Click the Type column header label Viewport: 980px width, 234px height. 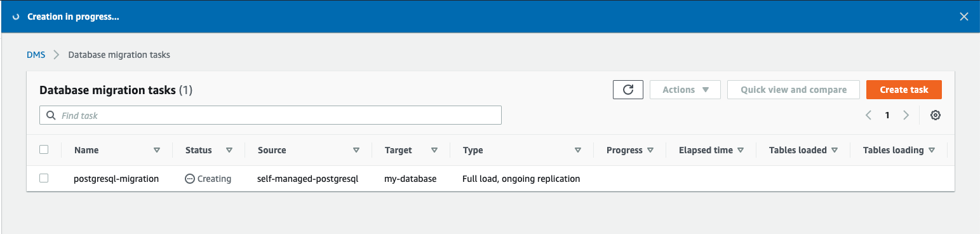pyautogui.click(x=473, y=151)
